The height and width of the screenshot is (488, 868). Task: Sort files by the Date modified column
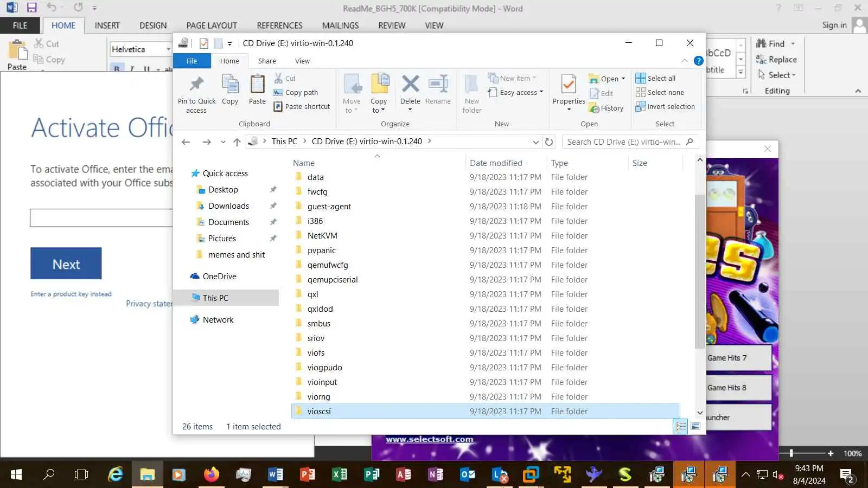click(496, 163)
